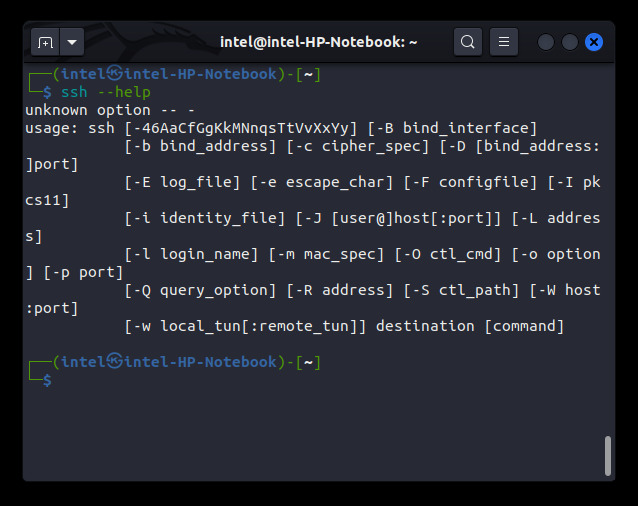
Task: Click the '[command]' text in usage
Action: [x=524, y=326]
